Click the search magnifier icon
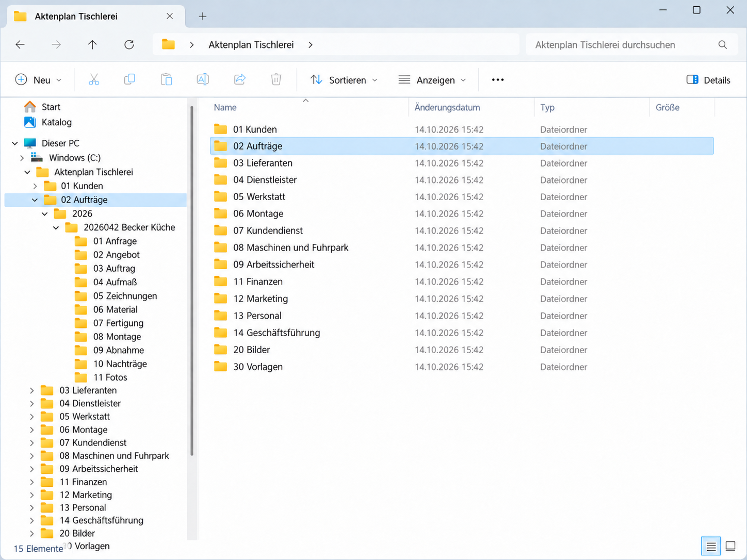This screenshot has width=747, height=560. 723,45
